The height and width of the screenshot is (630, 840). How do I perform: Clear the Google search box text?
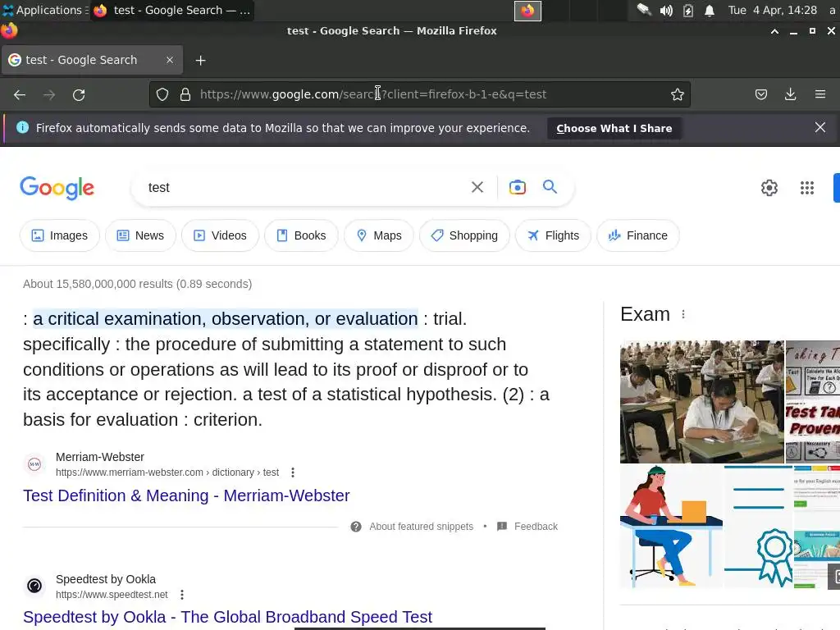coord(477,187)
